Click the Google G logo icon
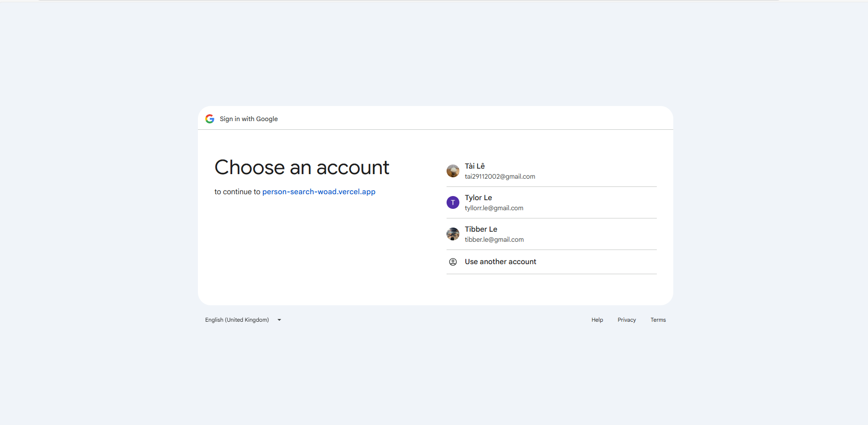 209,119
